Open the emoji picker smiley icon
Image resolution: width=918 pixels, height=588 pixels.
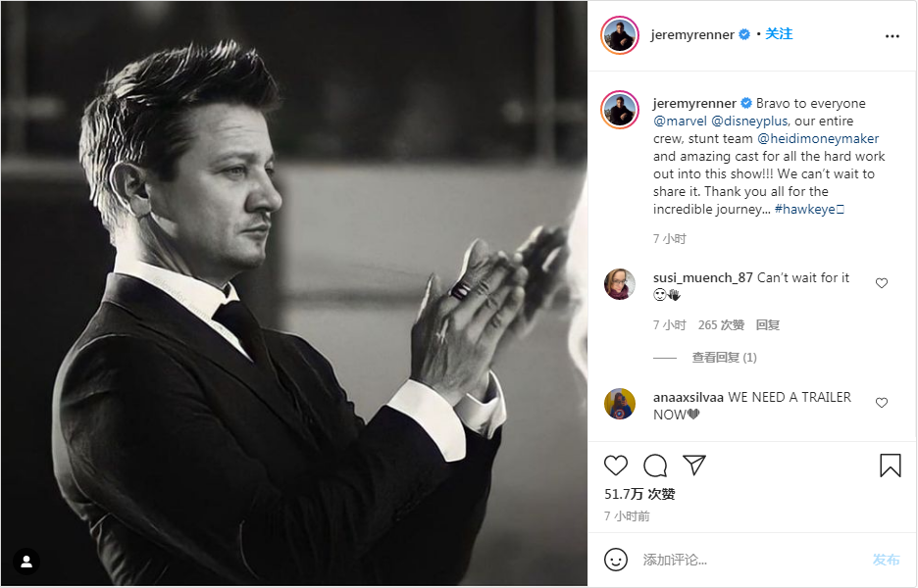tap(616, 560)
